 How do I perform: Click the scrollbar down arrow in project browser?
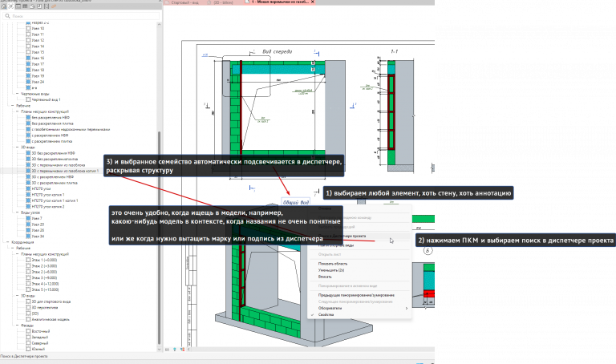pyautogui.click(x=159, y=349)
